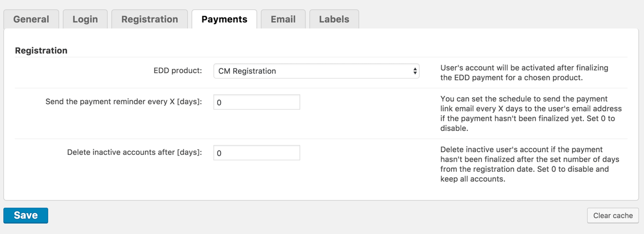Click the Clear cache button
The image size is (644, 234).
tap(613, 215)
